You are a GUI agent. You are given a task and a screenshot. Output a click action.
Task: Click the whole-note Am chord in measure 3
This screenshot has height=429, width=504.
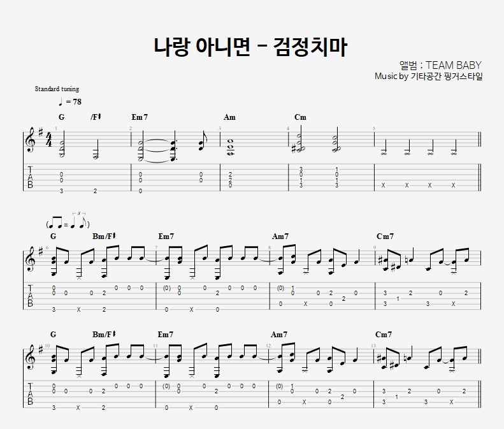coord(231,148)
